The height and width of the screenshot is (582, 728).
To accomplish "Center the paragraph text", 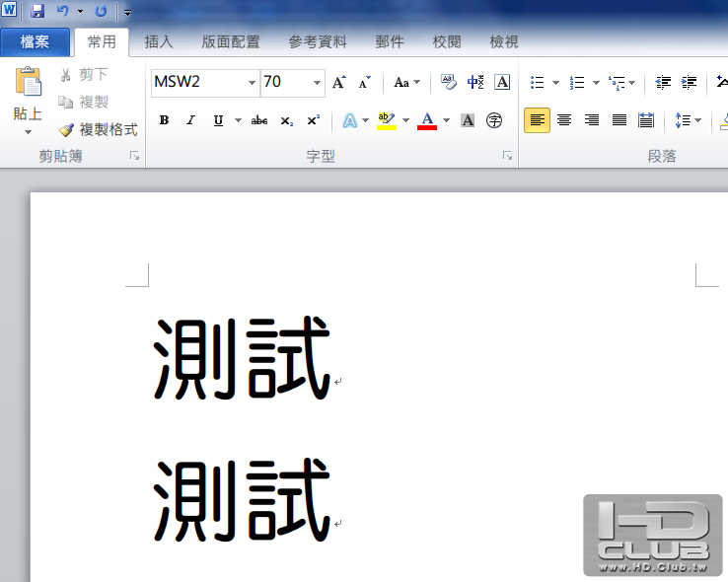I will (564, 120).
